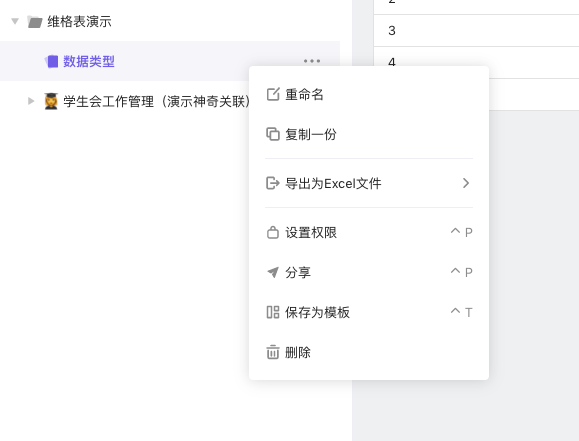This screenshot has height=441, width=579.
Task: Open the 导出为Excel文件 submenu chevron
Action: click(466, 183)
